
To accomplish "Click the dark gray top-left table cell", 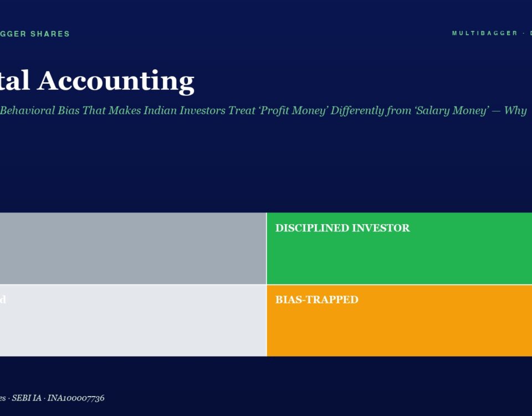I will [x=133, y=248].
